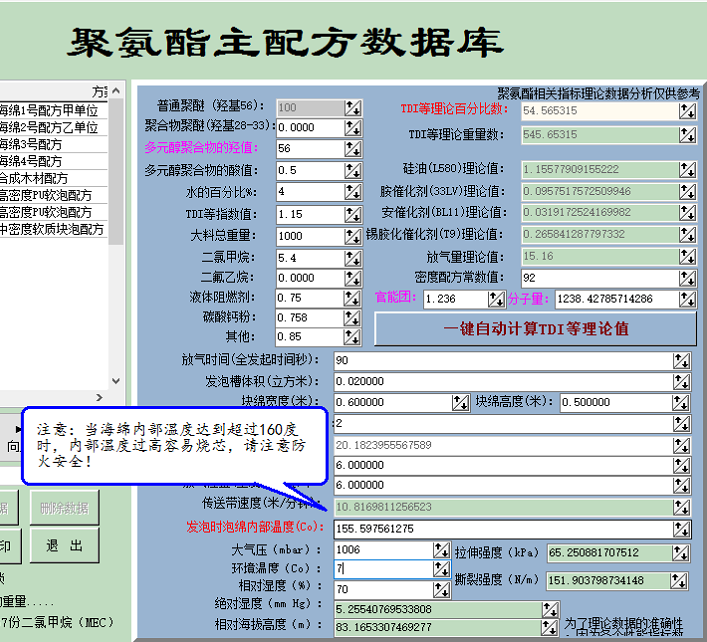Click stepper icon for TDI等理论百分比数
This screenshot has width=707, height=642.
point(688,111)
